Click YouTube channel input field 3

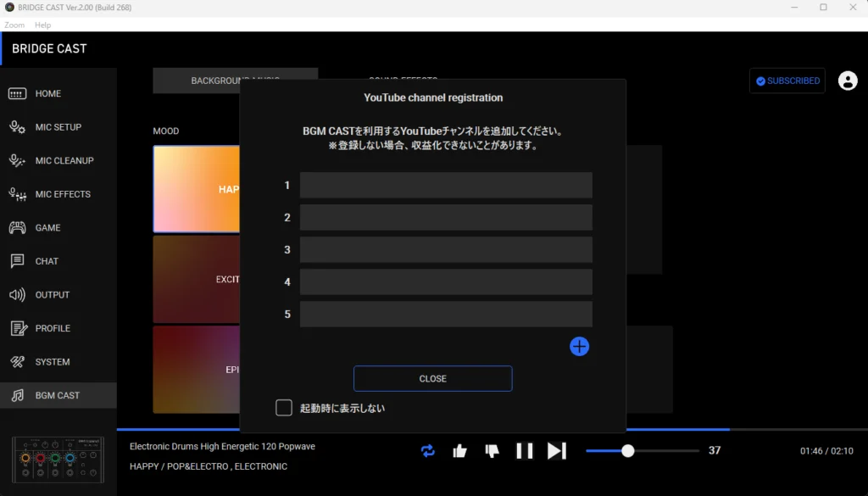pos(446,250)
